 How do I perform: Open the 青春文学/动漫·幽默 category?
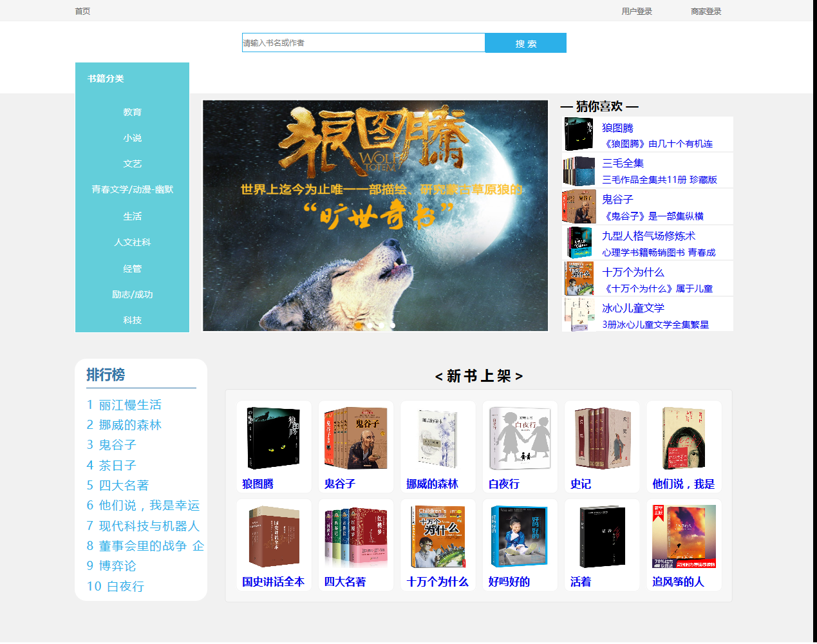point(132,189)
